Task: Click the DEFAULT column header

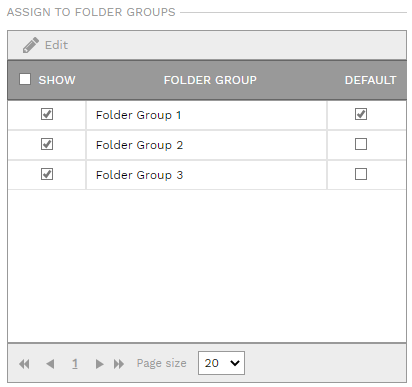Action: (370, 80)
